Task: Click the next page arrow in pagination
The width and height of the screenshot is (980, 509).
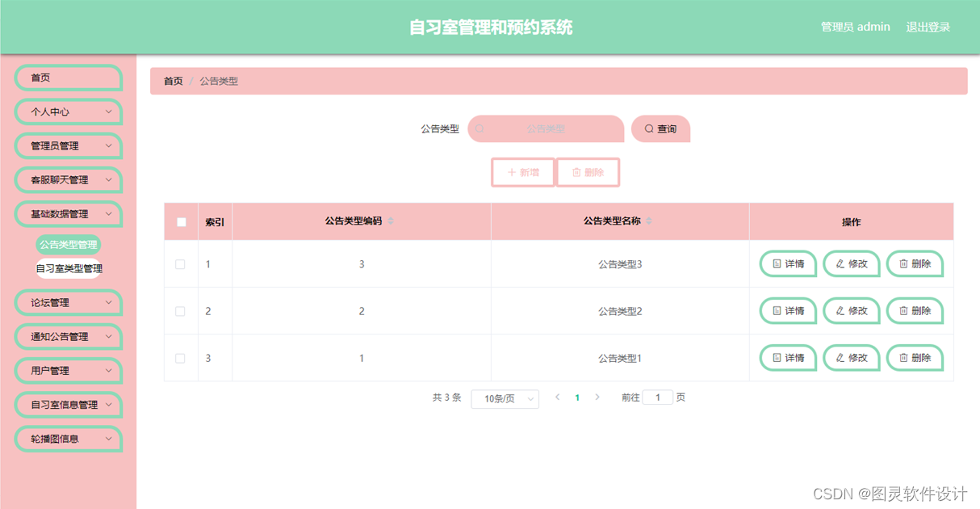Action: [x=598, y=397]
